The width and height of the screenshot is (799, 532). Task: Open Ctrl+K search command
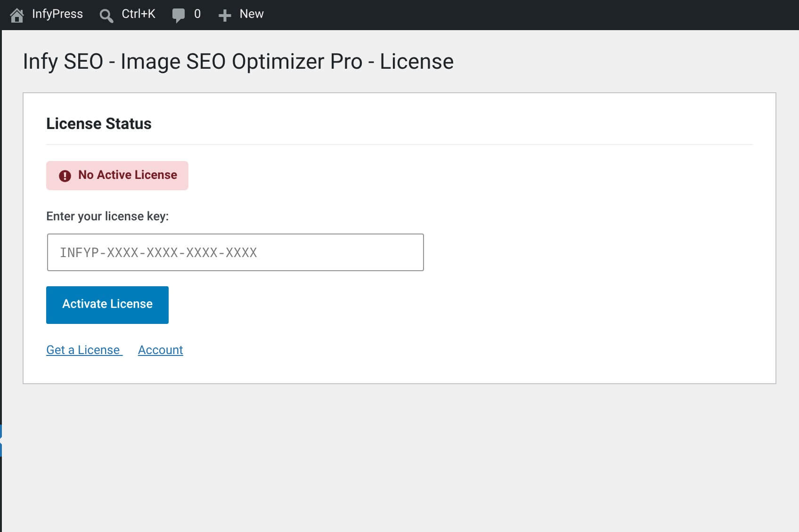click(138, 14)
